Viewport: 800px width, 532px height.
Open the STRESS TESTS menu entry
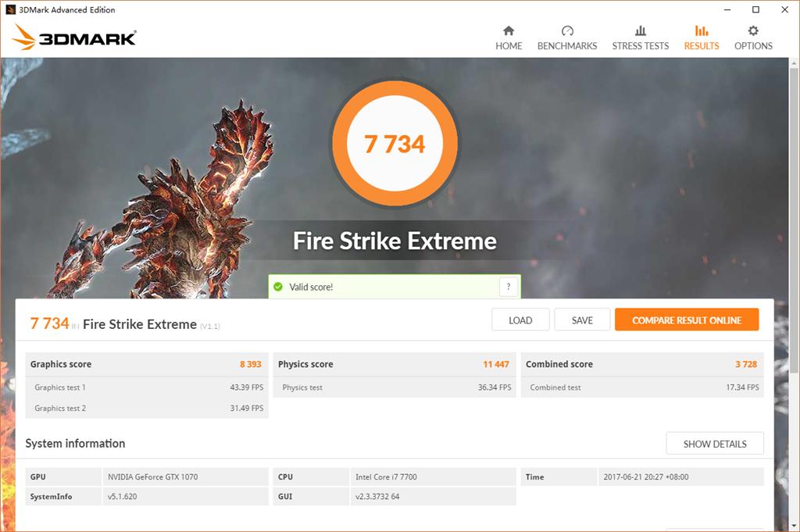640,45
